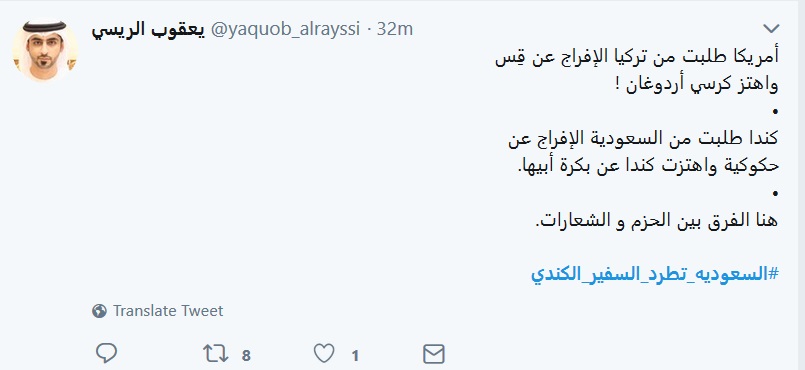This screenshot has width=805, height=370.
Task: Open the tweet options chevron dropdown
Action: click(x=771, y=28)
